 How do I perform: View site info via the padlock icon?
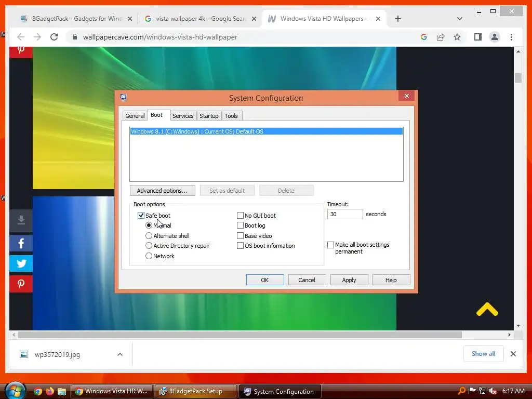coord(75,37)
